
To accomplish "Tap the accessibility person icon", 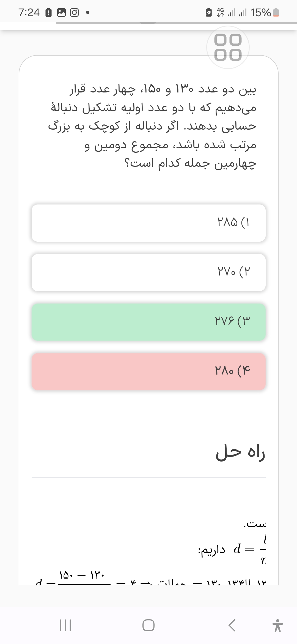I will [x=278, y=625].
